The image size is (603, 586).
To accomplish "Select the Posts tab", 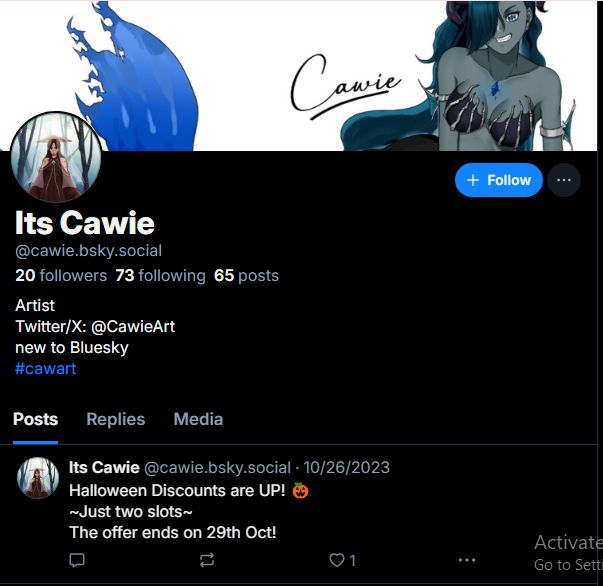I will [x=35, y=419].
